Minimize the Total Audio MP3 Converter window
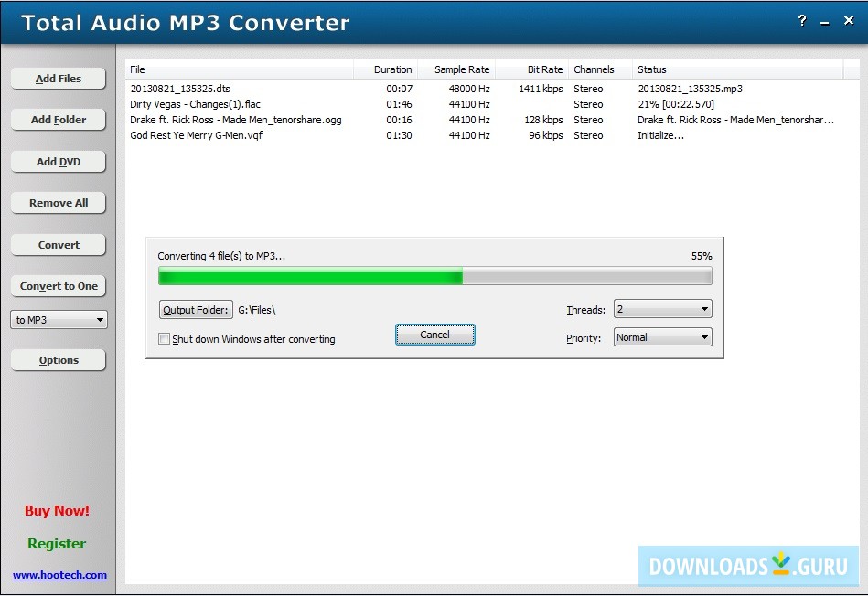Viewport: 868px width, 596px height. click(825, 23)
